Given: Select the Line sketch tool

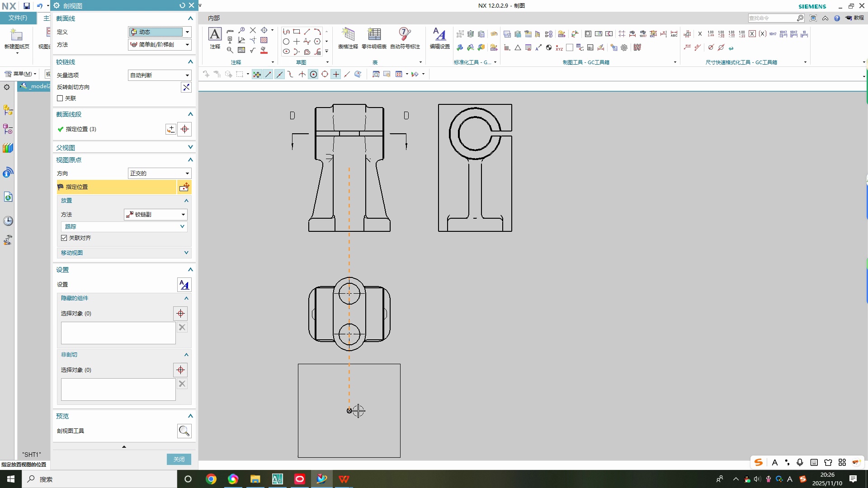Looking at the screenshot, I should click(307, 32).
